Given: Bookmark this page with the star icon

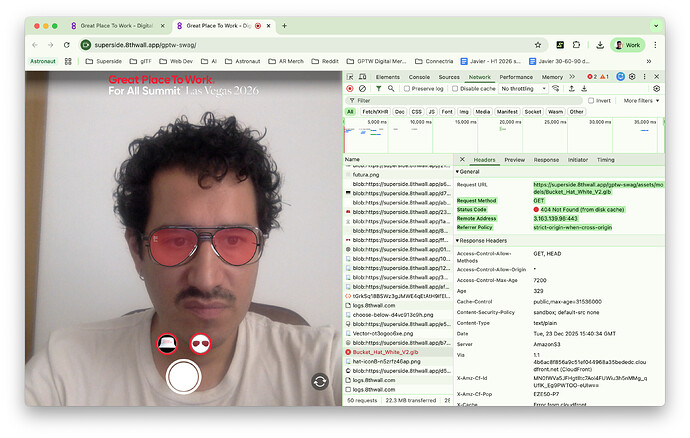Looking at the screenshot, I should click(538, 45).
